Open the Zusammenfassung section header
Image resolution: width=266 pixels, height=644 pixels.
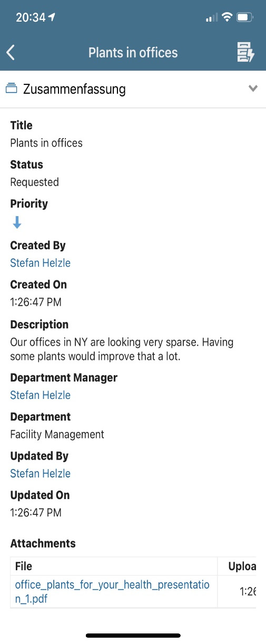click(133, 89)
